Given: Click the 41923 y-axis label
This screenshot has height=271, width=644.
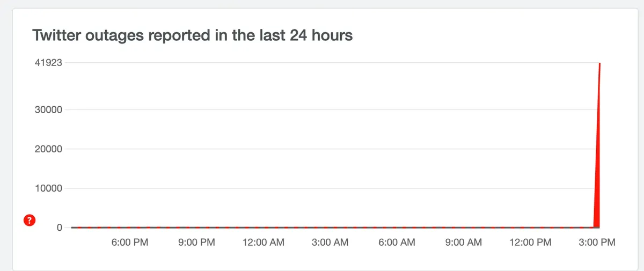Looking at the screenshot, I should pyautogui.click(x=49, y=63).
